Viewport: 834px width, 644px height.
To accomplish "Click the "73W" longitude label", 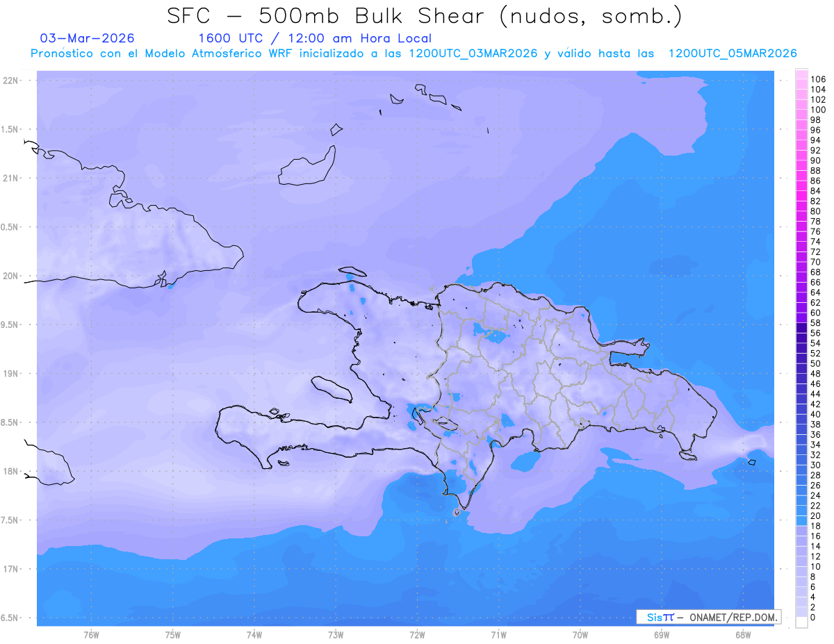I will [336, 634].
